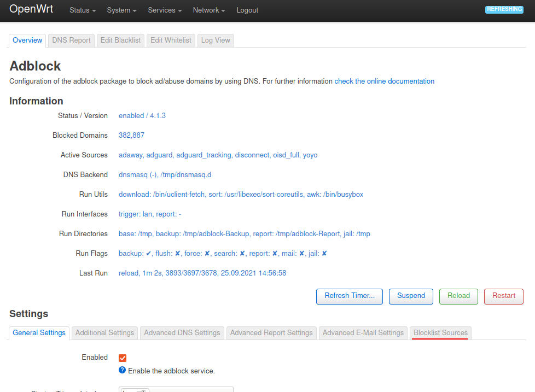Select the Overview tab
Screen dimensions: 535x392
click(x=27, y=40)
